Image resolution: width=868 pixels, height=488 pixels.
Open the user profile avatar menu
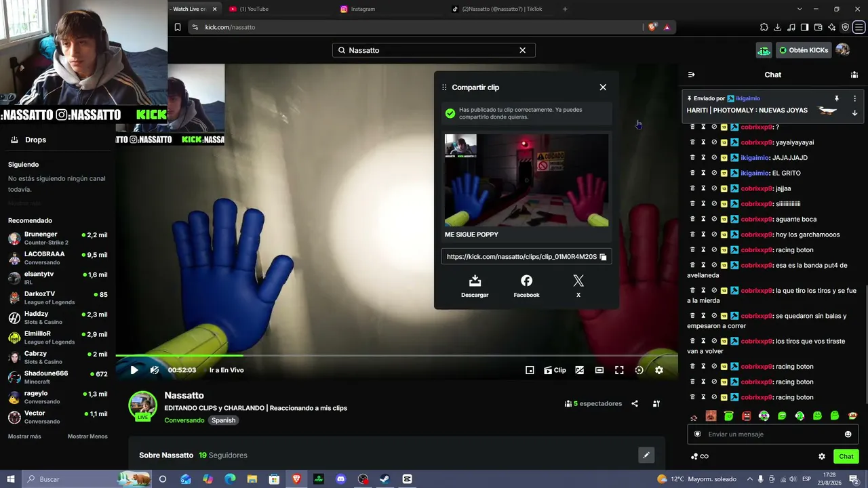click(843, 50)
